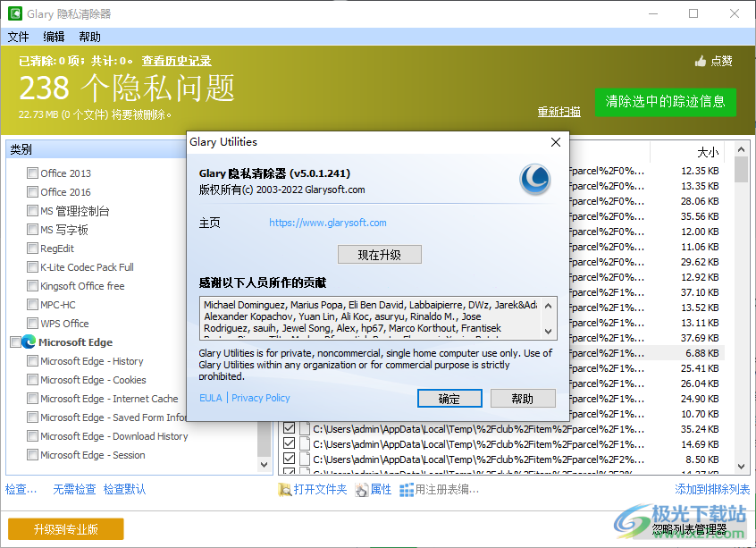
Task: Click the Microsoft Edge browser icon
Action: click(x=29, y=342)
